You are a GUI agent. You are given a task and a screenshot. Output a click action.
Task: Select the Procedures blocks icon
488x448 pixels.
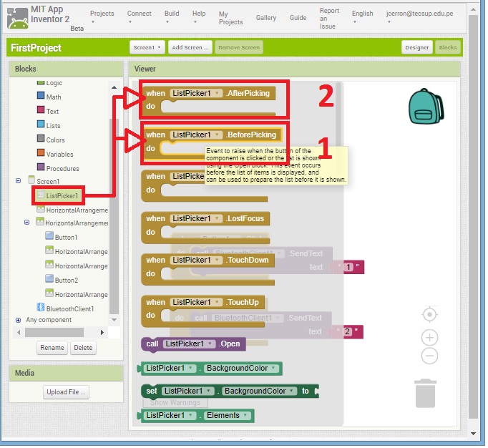[x=41, y=167]
